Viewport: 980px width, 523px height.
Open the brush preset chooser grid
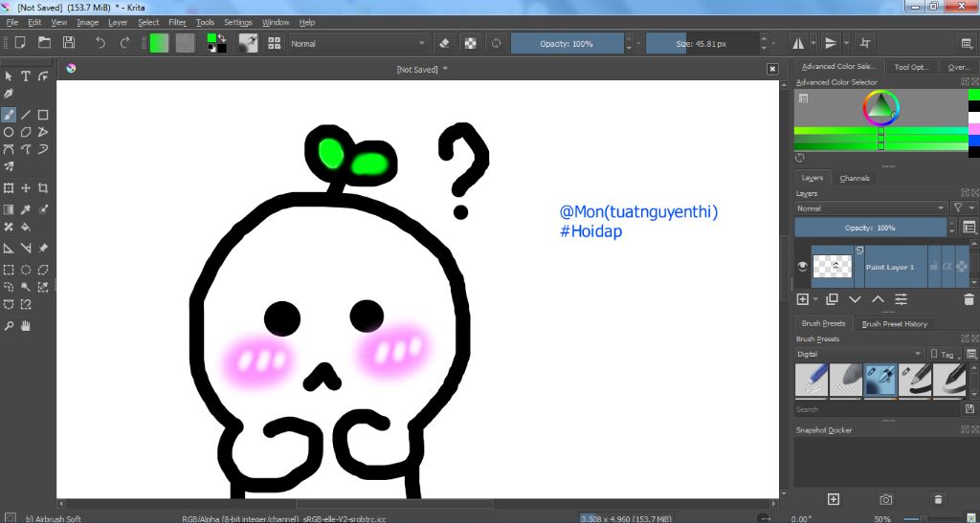pos(274,43)
